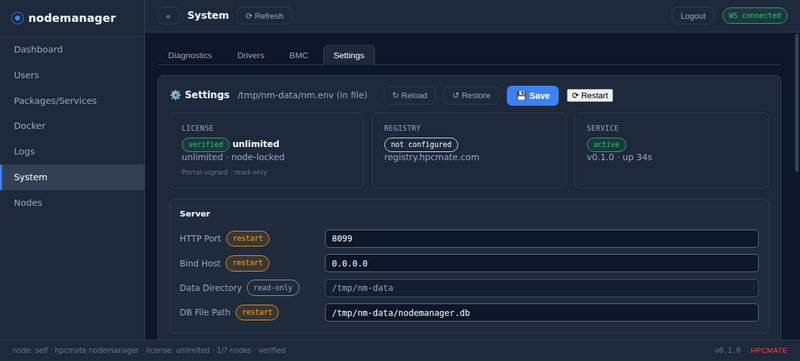Save the settings

tap(533, 96)
